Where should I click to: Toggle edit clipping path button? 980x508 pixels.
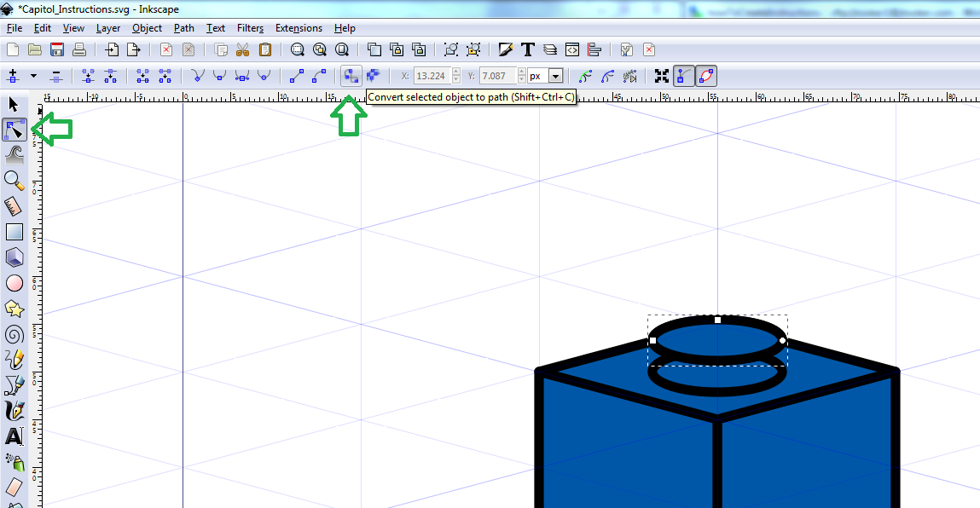coord(585,76)
